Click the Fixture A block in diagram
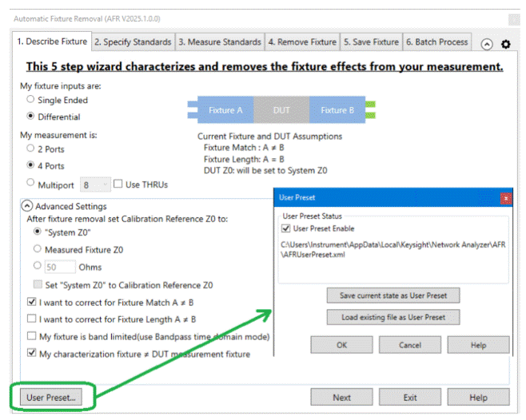 221,111
